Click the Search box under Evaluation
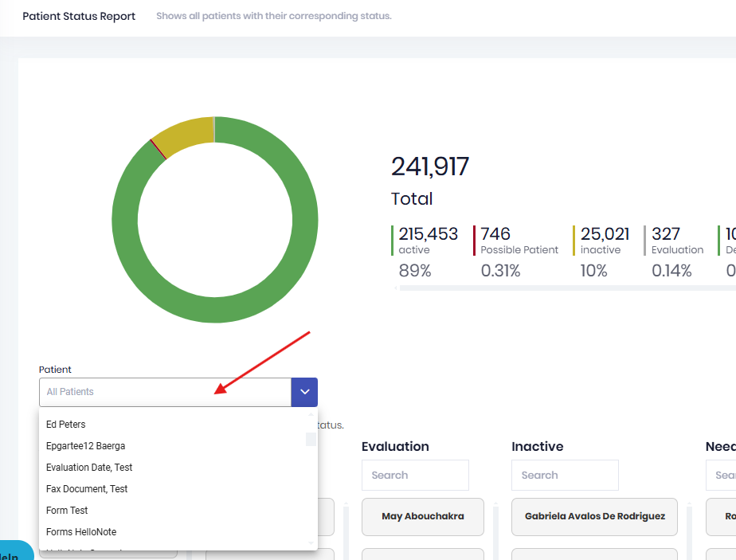The height and width of the screenshot is (560, 736). point(415,475)
